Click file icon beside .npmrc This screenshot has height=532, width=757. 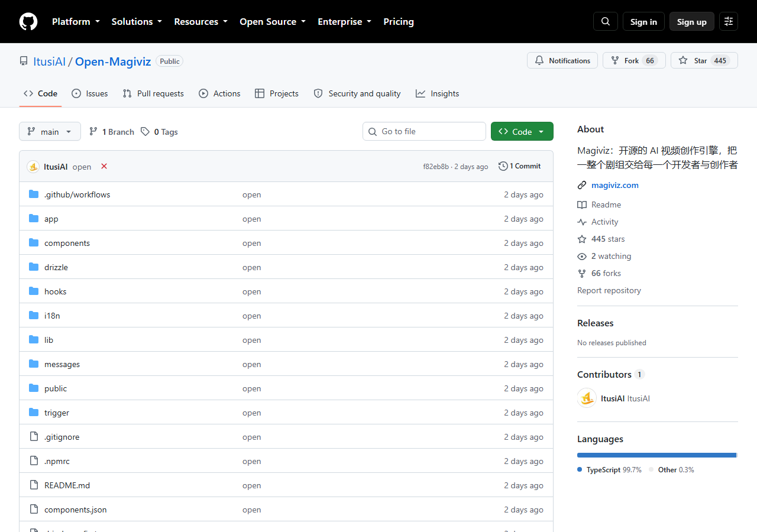click(34, 461)
